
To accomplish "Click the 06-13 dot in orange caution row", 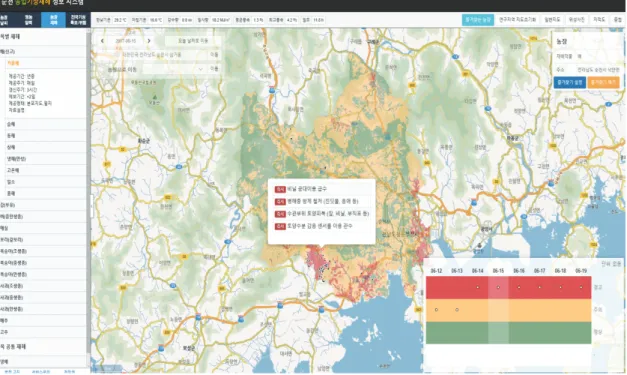I will [457, 310].
